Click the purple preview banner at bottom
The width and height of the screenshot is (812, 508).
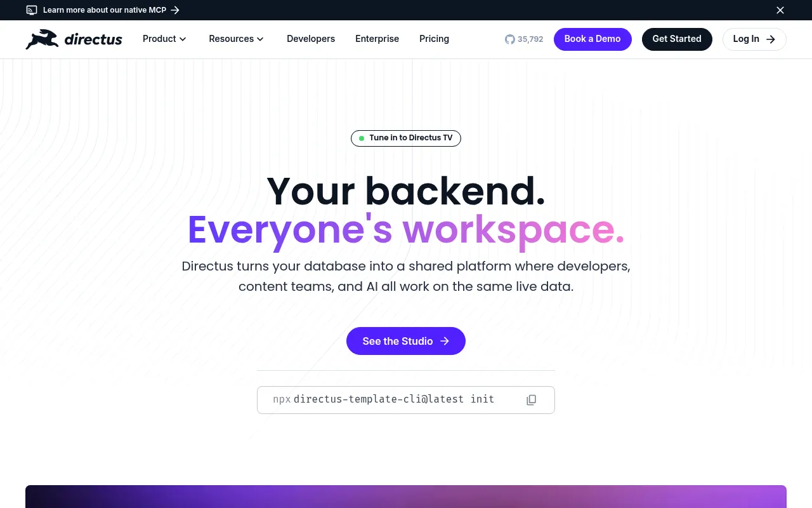[406, 497]
